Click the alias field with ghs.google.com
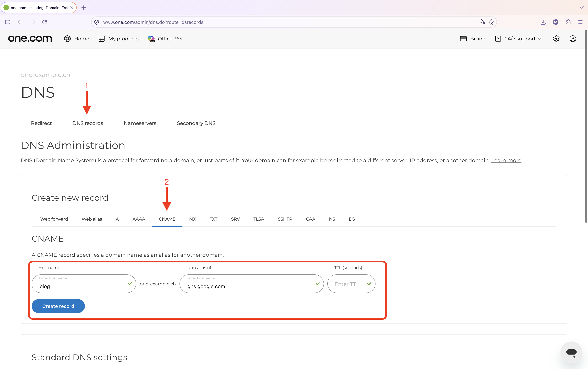This screenshot has width=588, height=369. click(252, 284)
